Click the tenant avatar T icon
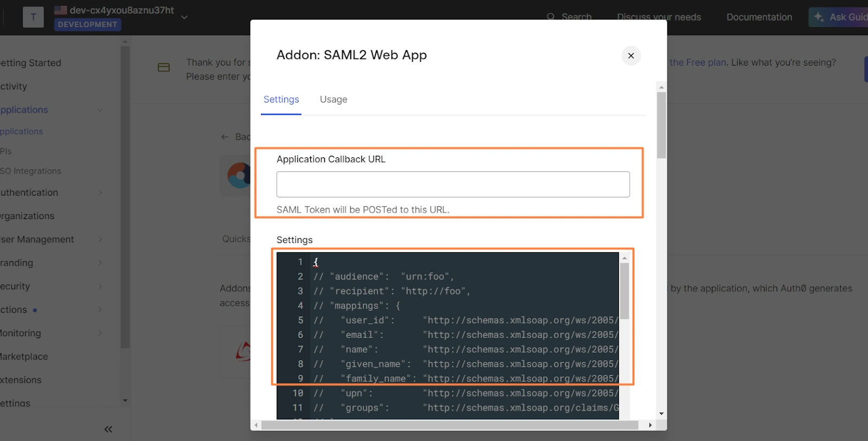This screenshot has height=441, width=868. tap(33, 17)
